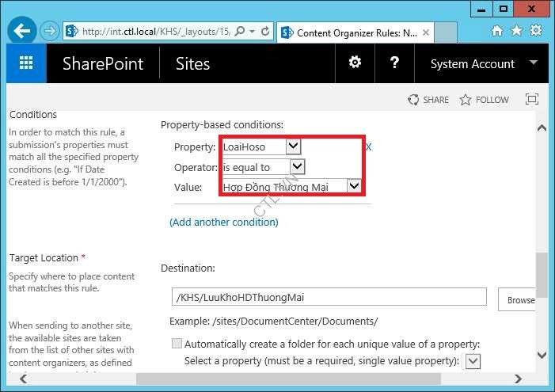Click the address bar refresh icon

coord(264,32)
